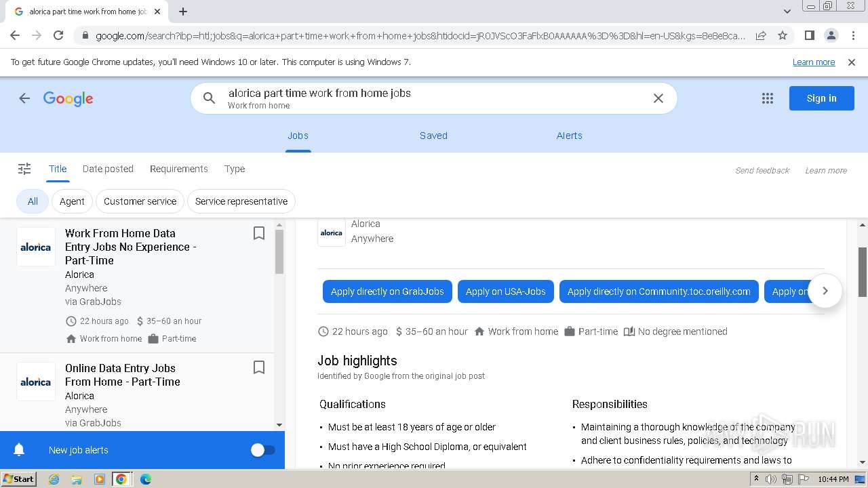868x488 pixels.
Task: Open a new browser tab
Action: [x=183, y=12]
